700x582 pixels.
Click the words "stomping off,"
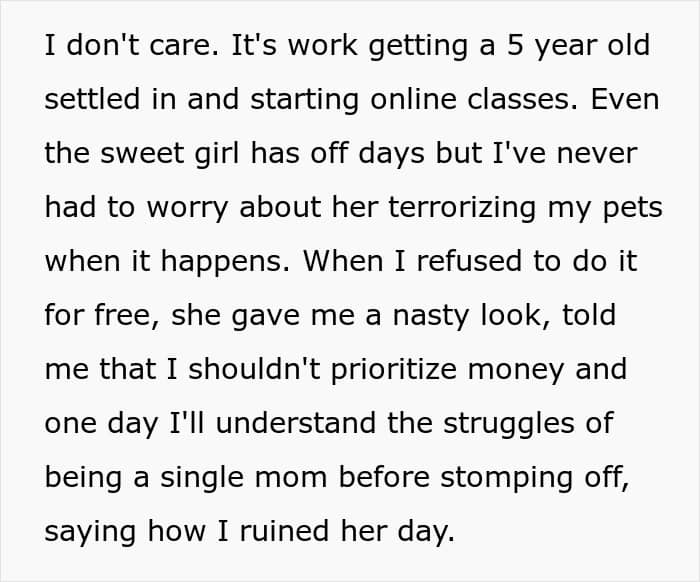pyautogui.click(x=535, y=478)
